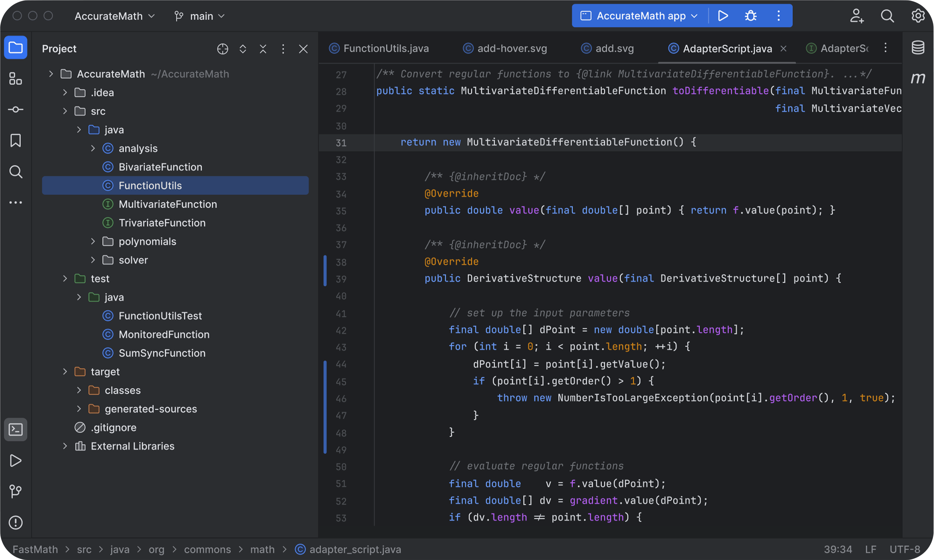
Task: Select TrivariateFunction interface
Action: pyautogui.click(x=175, y=223)
